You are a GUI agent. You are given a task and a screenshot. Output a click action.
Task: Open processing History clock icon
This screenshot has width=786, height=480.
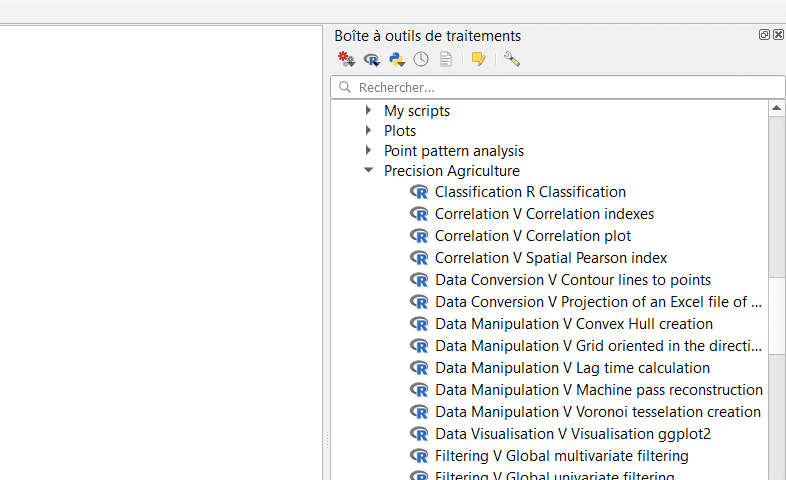click(x=421, y=59)
